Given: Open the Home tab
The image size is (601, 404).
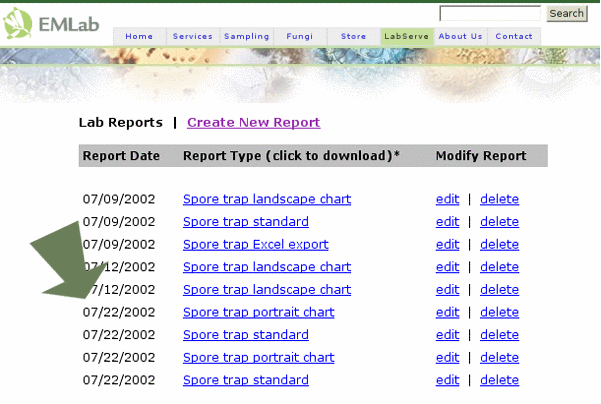Looking at the screenshot, I should [x=139, y=36].
